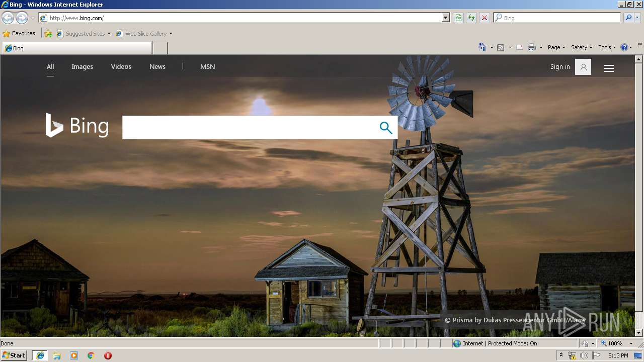Go to Bing Videos
This screenshot has width=644, height=362.
[121, 66]
